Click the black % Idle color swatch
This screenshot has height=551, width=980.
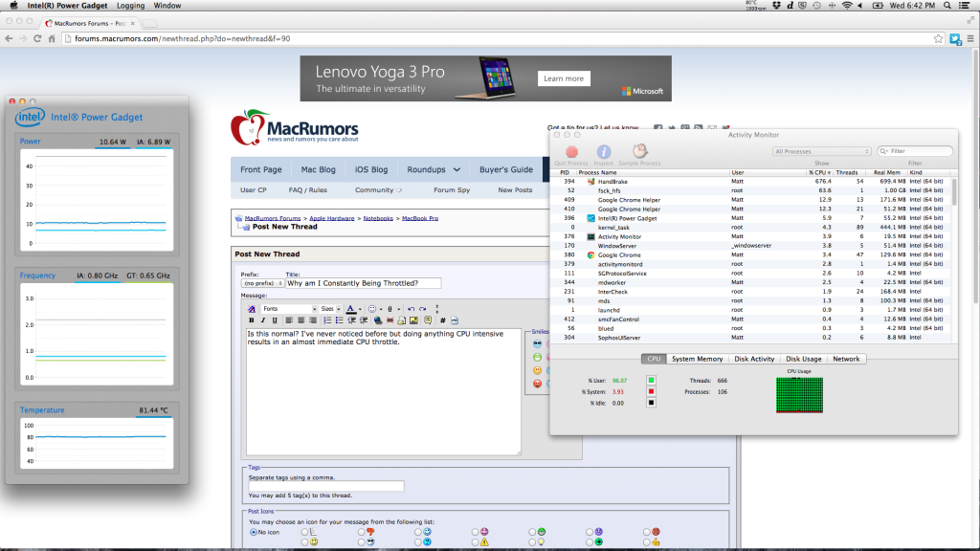click(x=651, y=403)
